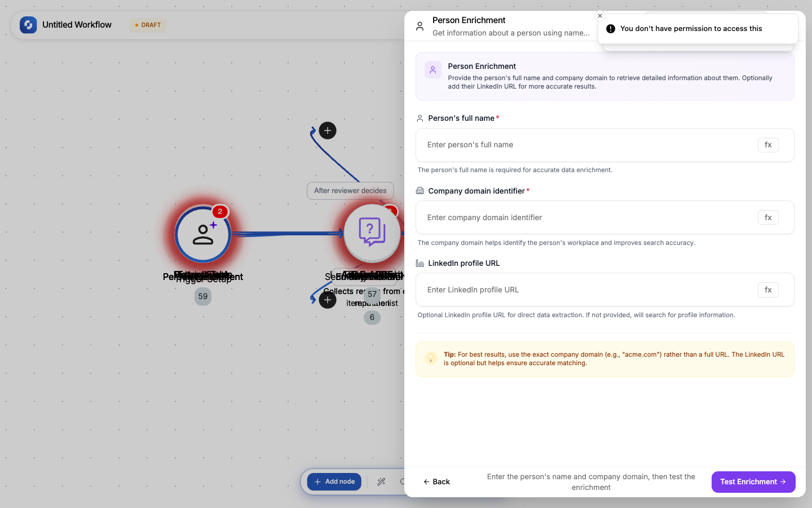The width and height of the screenshot is (812, 508).
Task: Click the building icon beside company domain label
Action: click(420, 191)
